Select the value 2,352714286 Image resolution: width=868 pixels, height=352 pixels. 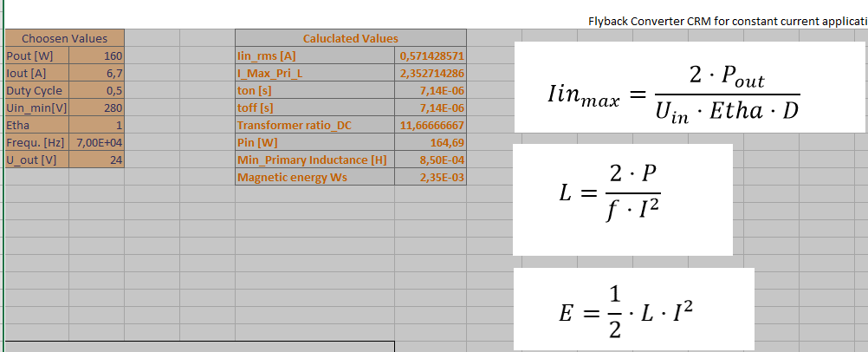(x=431, y=73)
